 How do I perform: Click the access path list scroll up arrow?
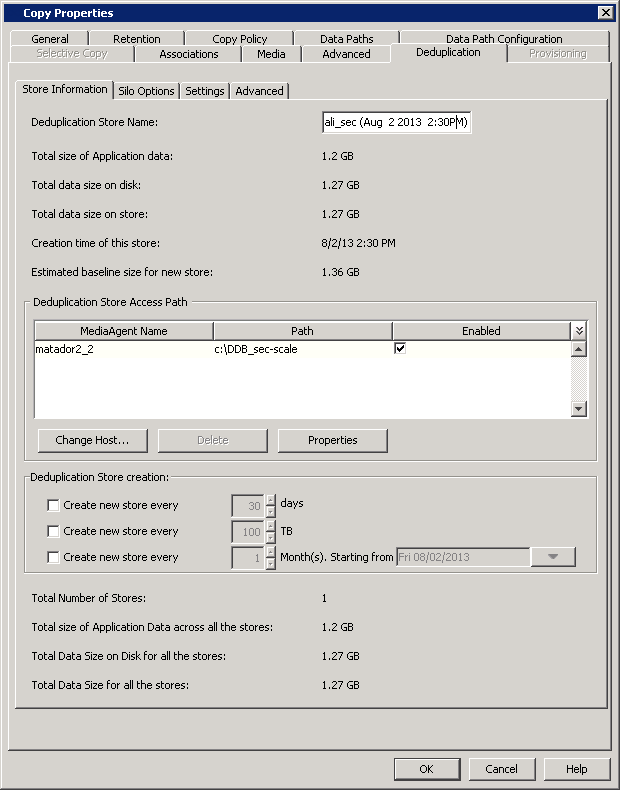[x=579, y=349]
